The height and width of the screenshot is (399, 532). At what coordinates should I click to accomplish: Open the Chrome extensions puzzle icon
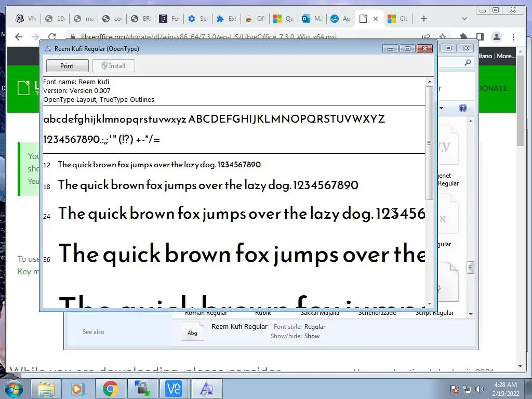point(463,37)
